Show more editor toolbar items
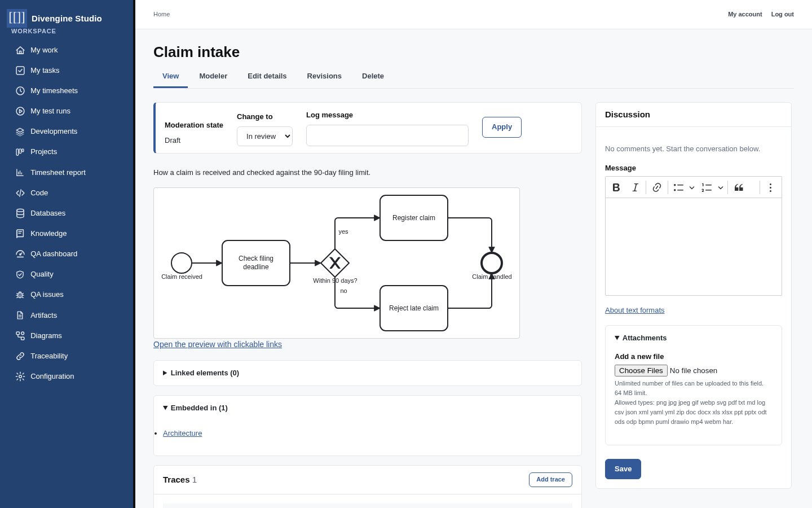The width and height of the screenshot is (812, 508). coord(770,187)
